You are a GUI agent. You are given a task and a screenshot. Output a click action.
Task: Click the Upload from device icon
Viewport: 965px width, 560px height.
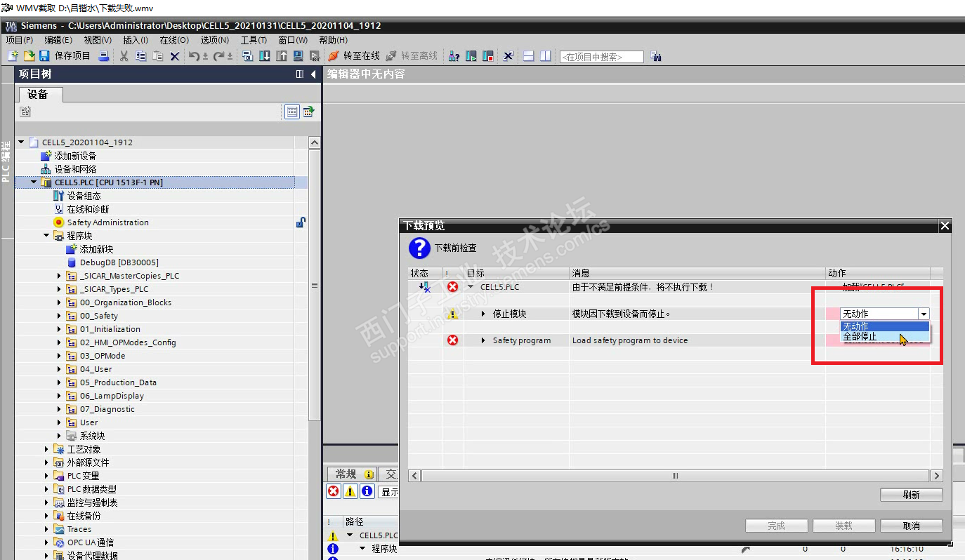pos(282,56)
